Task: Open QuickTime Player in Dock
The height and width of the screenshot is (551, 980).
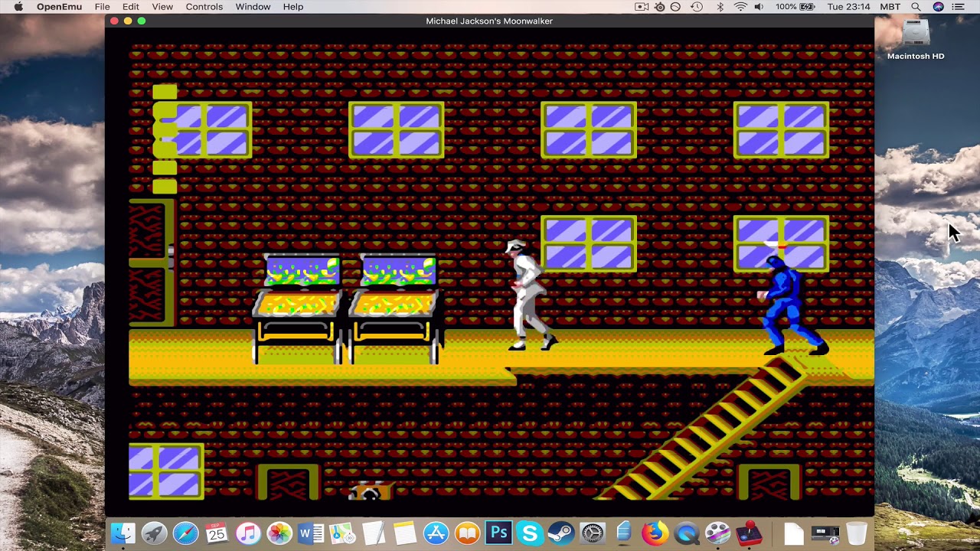Action: 686,533
